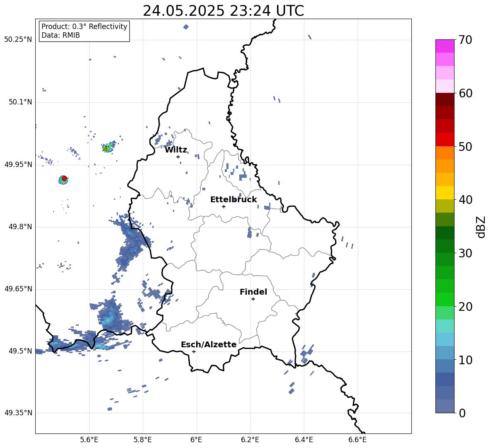Select the Ettelbruck station label
Viewport: 491px width, 448px height.
[233, 200]
